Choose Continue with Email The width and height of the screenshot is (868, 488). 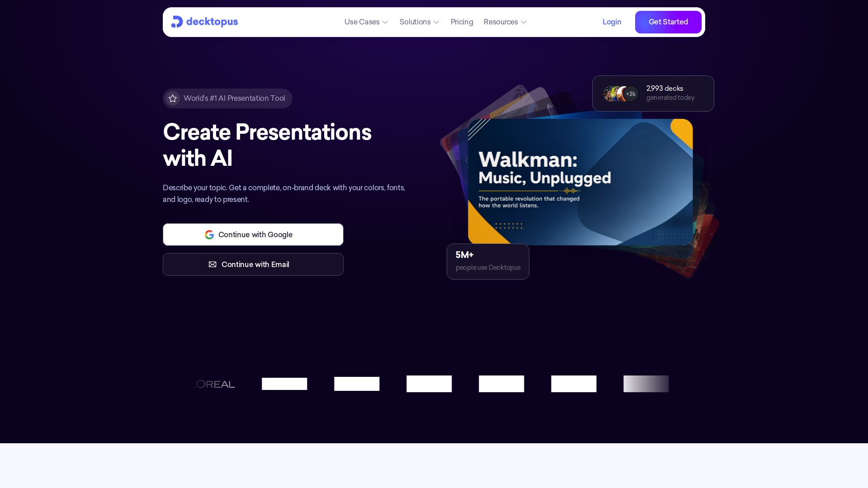click(253, 264)
